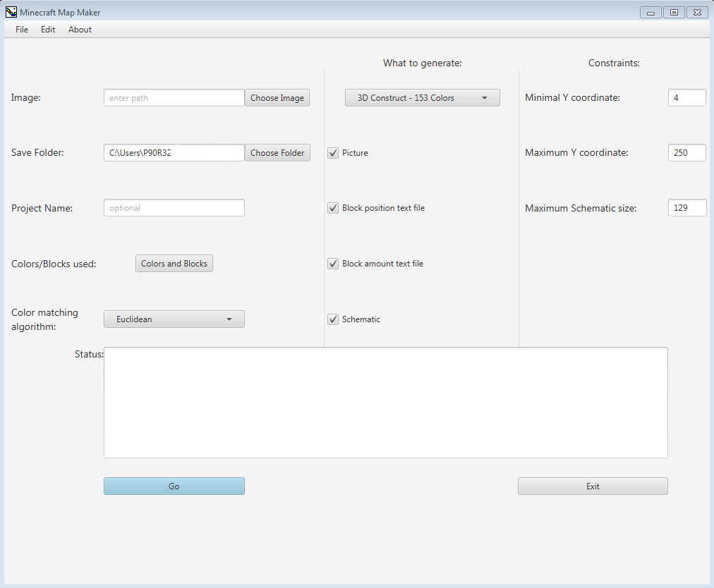Open the 3D Construct - 153 Colors dropdown

pyautogui.click(x=422, y=98)
